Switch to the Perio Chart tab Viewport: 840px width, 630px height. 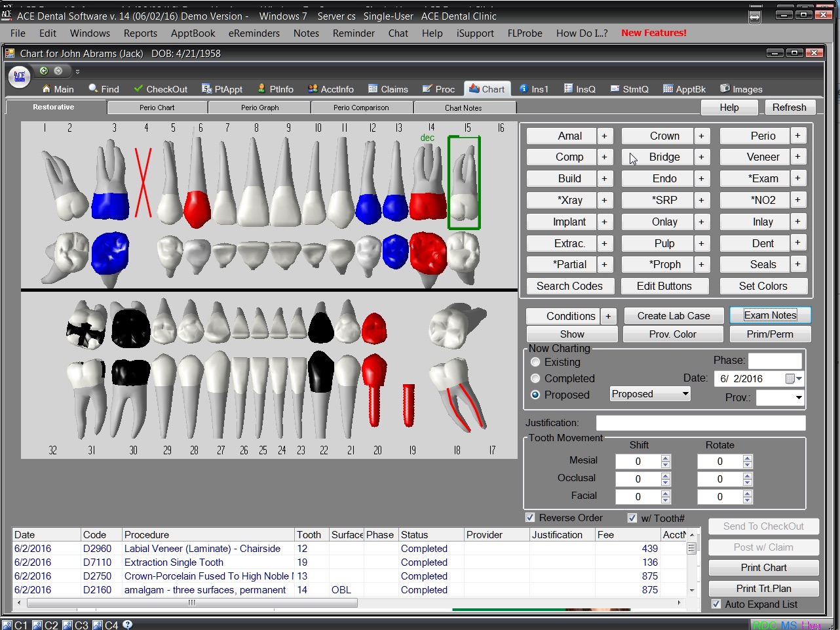point(157,108)
